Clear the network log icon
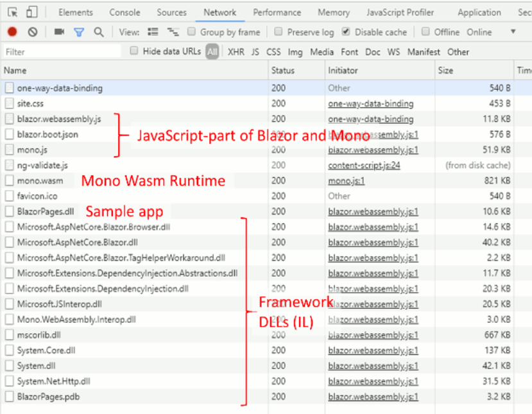 33,32
